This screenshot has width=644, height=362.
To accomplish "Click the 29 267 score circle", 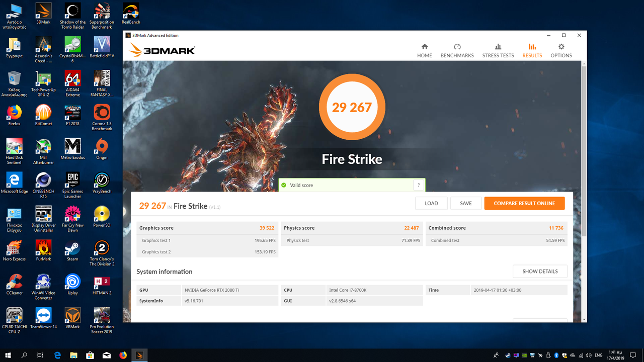I will [x=352, y=107].
